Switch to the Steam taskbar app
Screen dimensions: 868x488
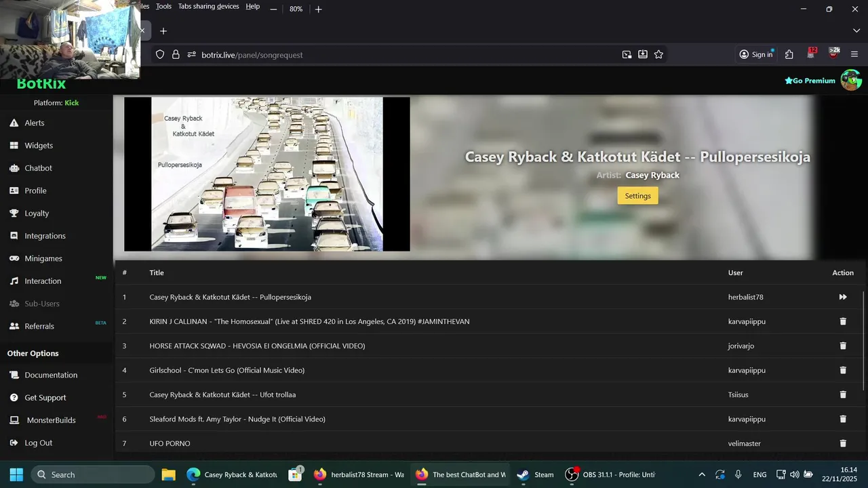pos(535,474)
